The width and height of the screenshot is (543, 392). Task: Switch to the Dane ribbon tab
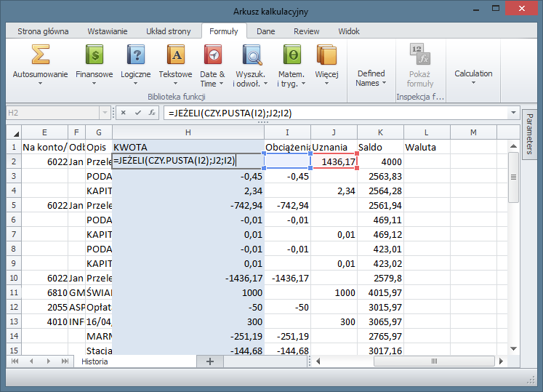(x=265, y=31)
